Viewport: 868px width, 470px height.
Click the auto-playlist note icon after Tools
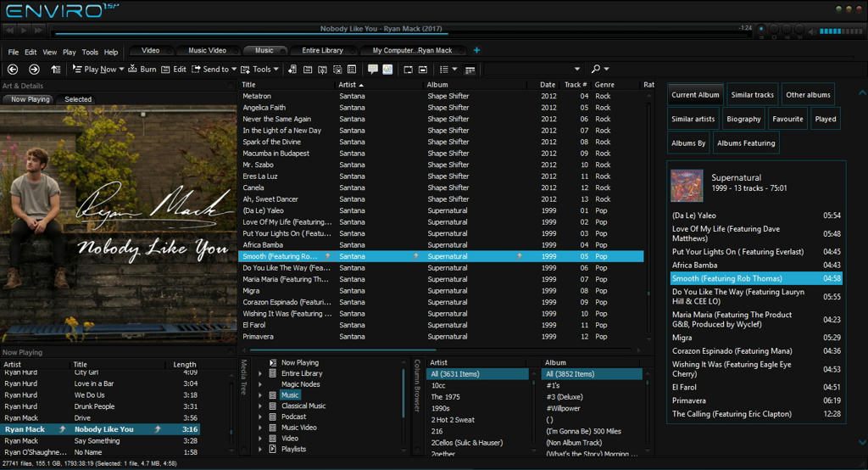point(292,70)
